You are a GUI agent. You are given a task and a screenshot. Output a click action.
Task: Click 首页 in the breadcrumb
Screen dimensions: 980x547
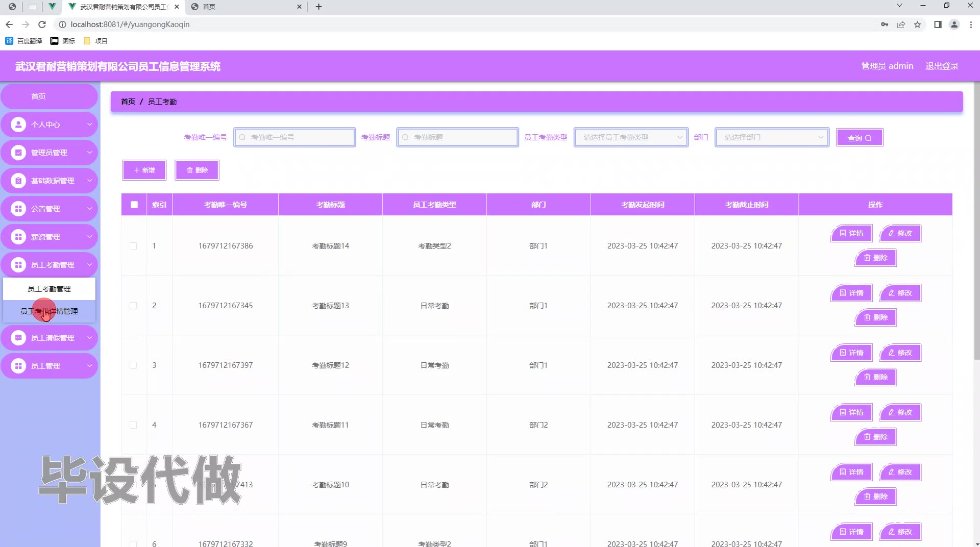tap(128, 102)
